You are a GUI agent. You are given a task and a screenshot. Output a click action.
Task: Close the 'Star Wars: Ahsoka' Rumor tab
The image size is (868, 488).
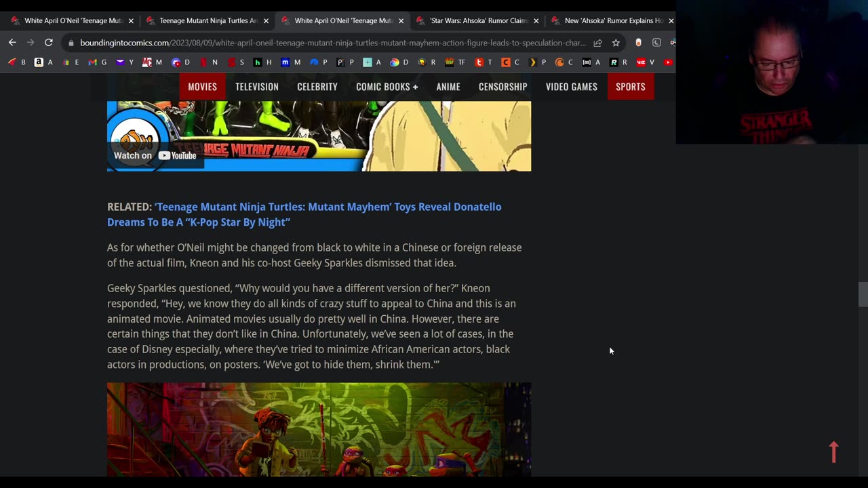click(x=536, y=21)
